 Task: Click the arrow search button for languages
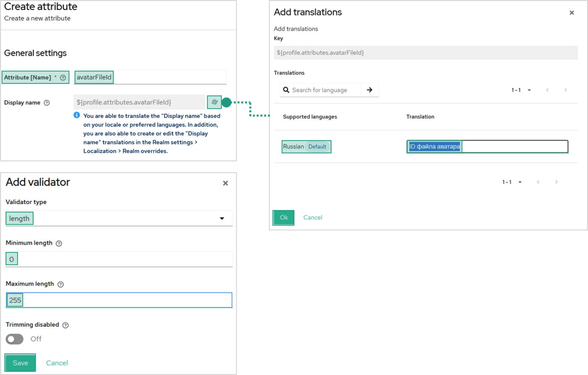point(370,90)
